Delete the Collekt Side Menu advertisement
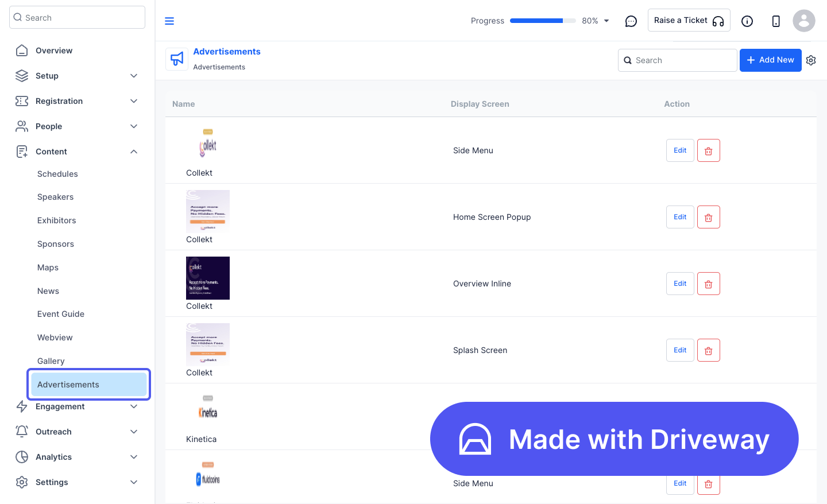The width and height of the screenshot is (827, 504). coord(709,150)
